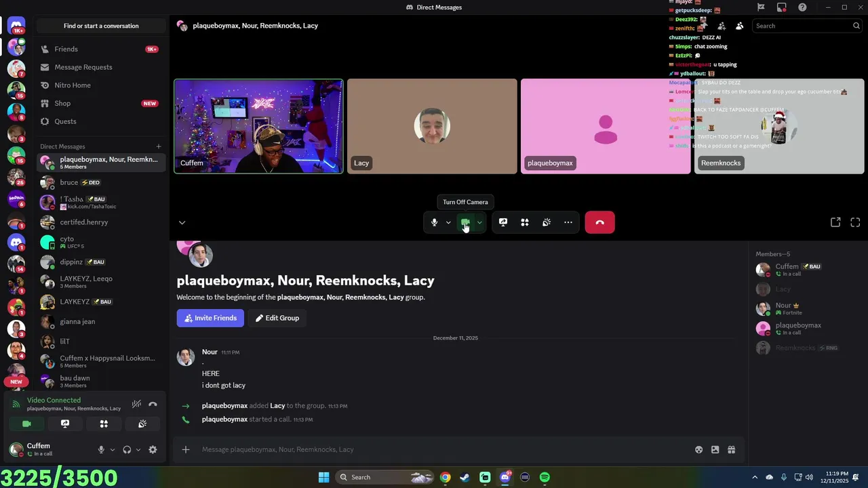Open Friends in the sidebar
Image resolution: width=868 pixels, height=488 pixels.
point(101,49)
